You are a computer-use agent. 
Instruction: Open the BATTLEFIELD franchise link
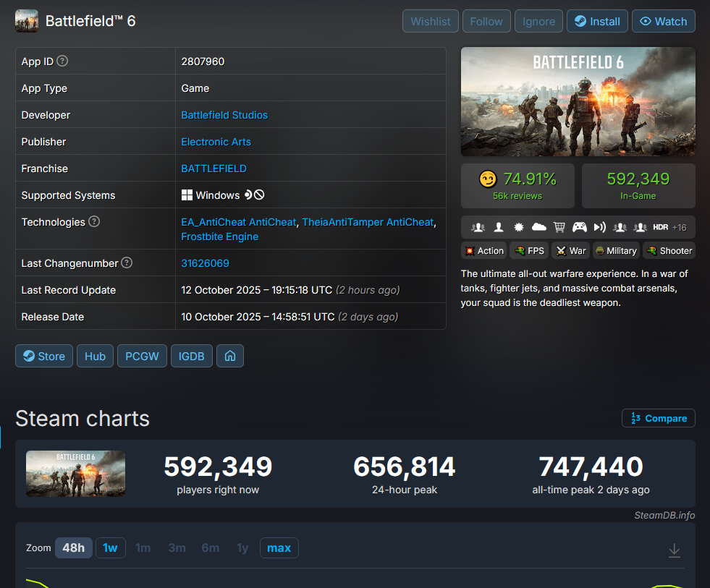point(214,169)
